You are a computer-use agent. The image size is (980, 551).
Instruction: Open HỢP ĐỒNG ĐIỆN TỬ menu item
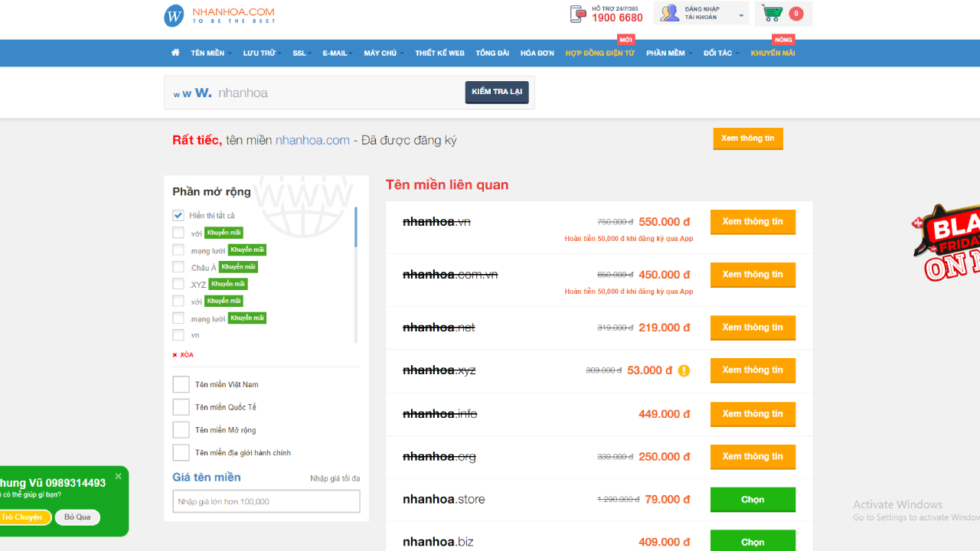click(600, 53)
